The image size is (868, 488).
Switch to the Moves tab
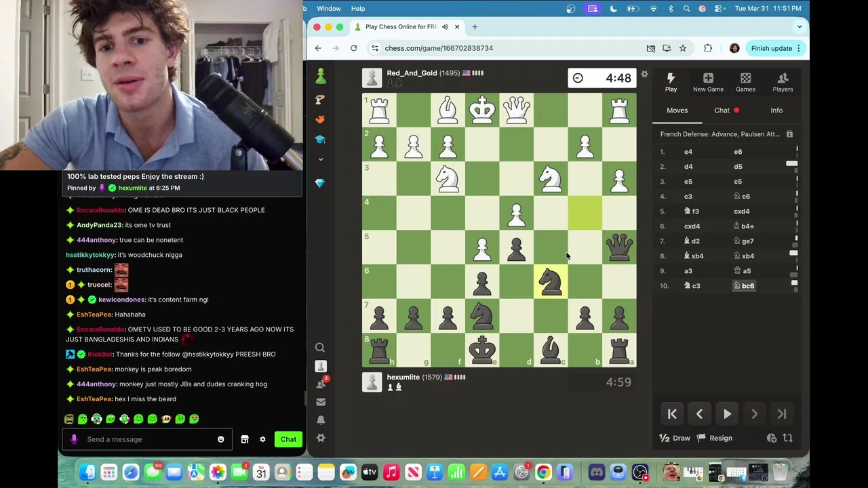677,110
